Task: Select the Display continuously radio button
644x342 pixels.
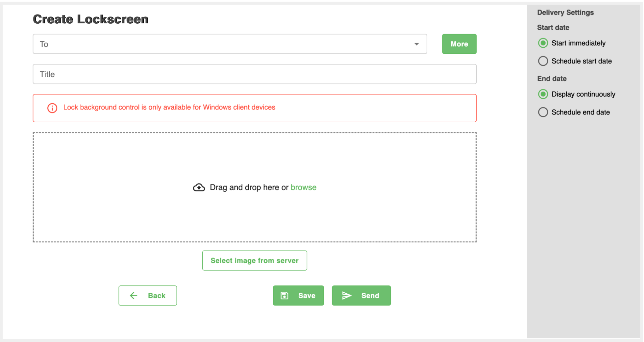Action: pos(543,94)
